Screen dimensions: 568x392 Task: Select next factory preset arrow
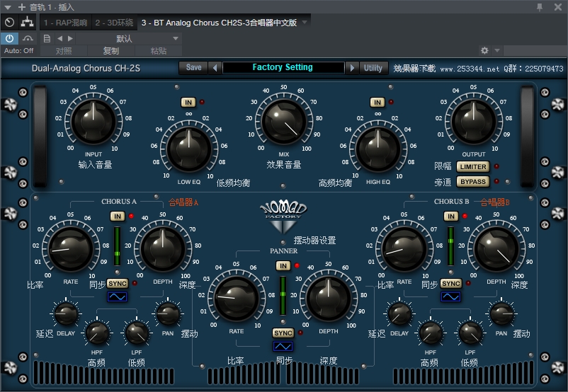(351, 68)
